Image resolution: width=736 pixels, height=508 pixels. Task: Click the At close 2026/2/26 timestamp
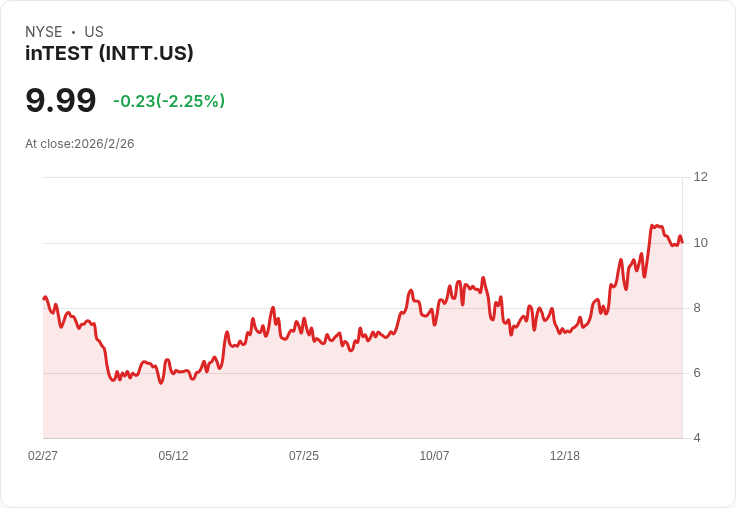coord(80,144)
